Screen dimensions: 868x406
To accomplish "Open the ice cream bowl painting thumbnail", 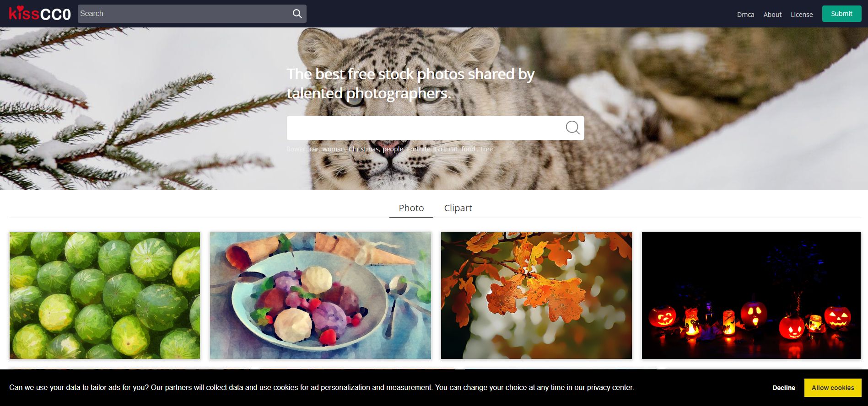I will [x=320, y=295].
